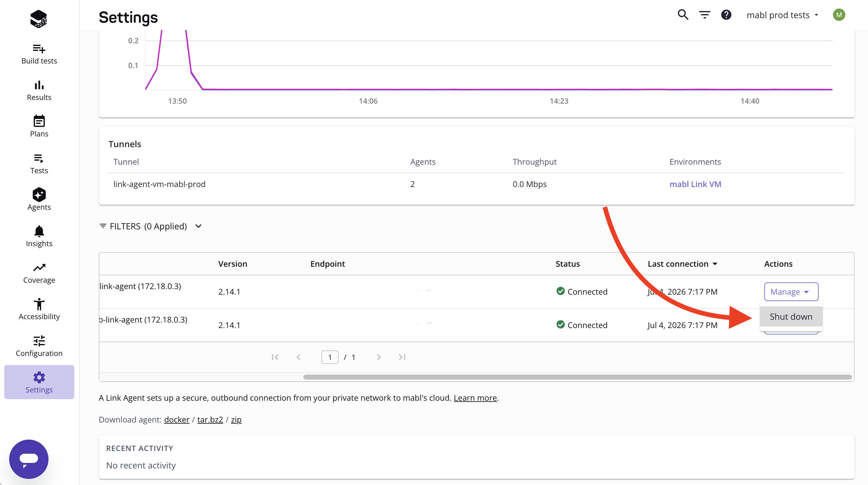The height and width of the screenshot is (485, 868).
Task: Open the Tests section
Action: (39, 164)
